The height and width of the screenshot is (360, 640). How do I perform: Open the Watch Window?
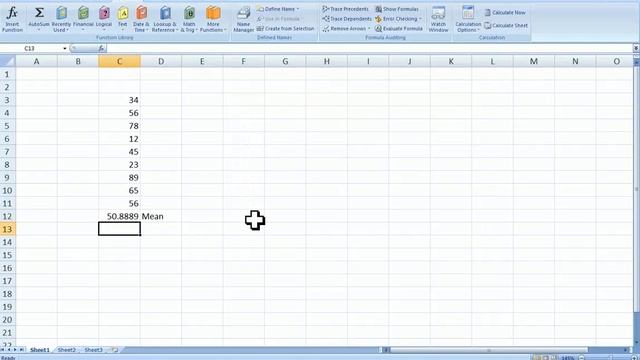coord(438,19)
